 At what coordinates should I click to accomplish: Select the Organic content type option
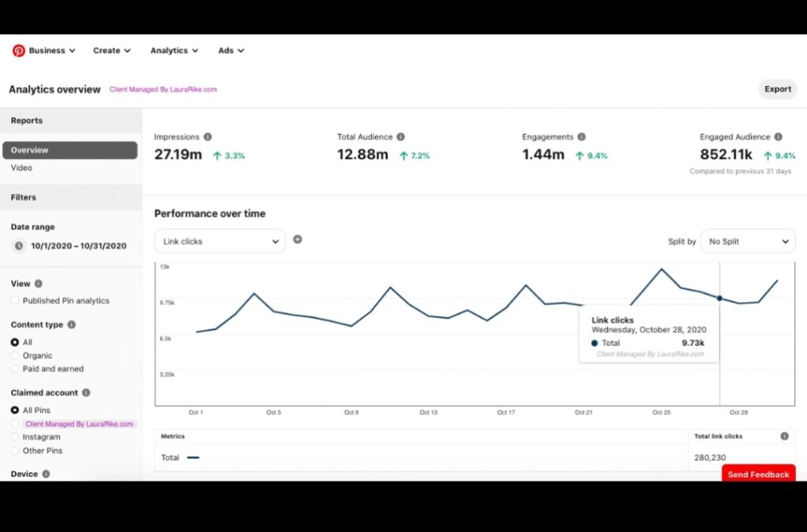(x=14, y=355)
